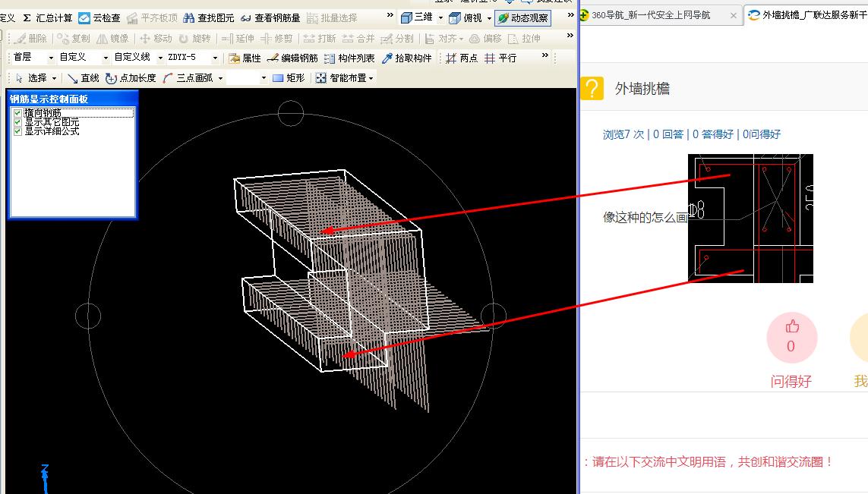Activate 拾取构件 pick component eyedropper
The width and height of the screenshot is (868, 494).
tap(406, 58)
